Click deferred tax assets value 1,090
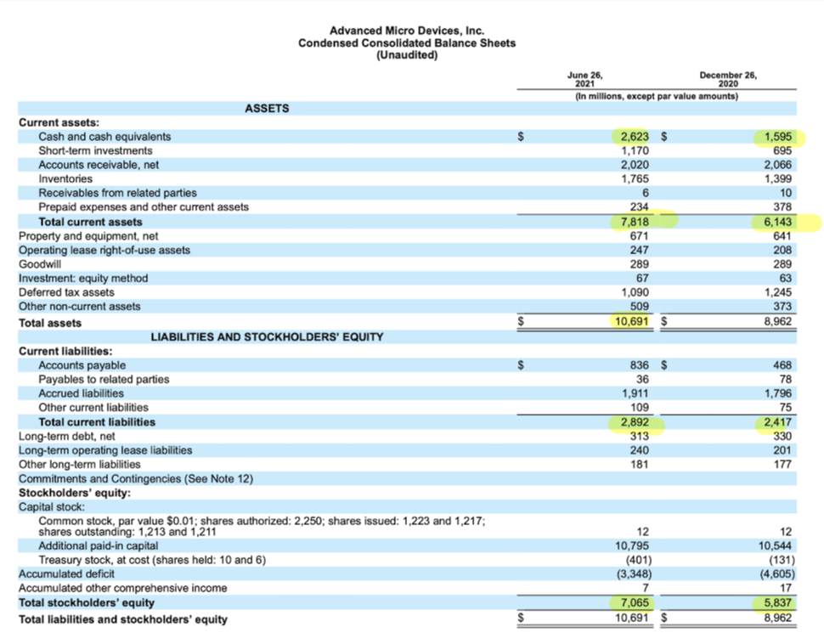 pos(635,292)
